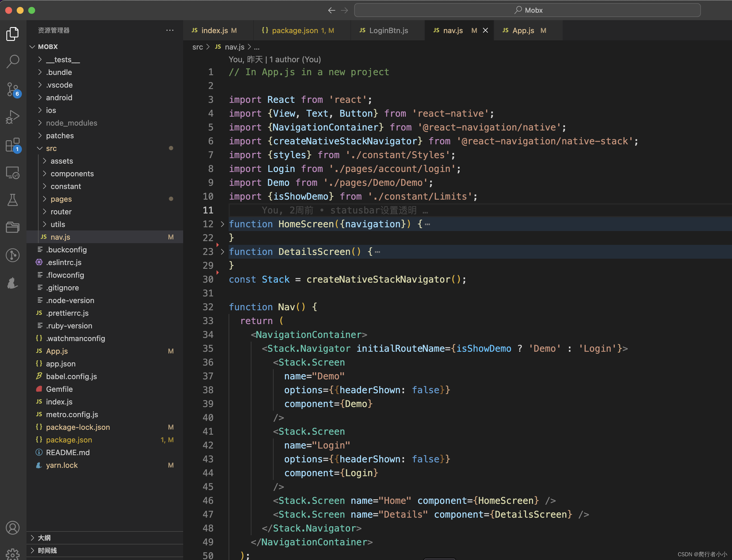Open the Testing flask icon
This screenshot has width=732, height=560.
[x=13, y=200]
